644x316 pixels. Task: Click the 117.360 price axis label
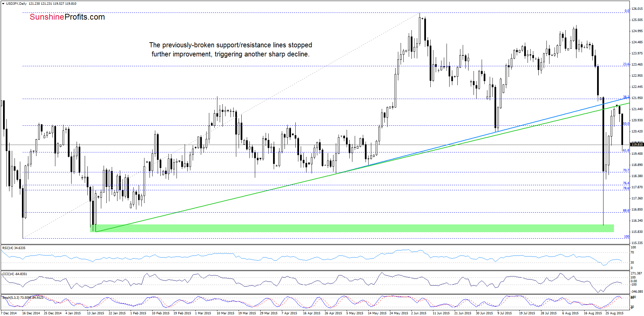[637, 198]
